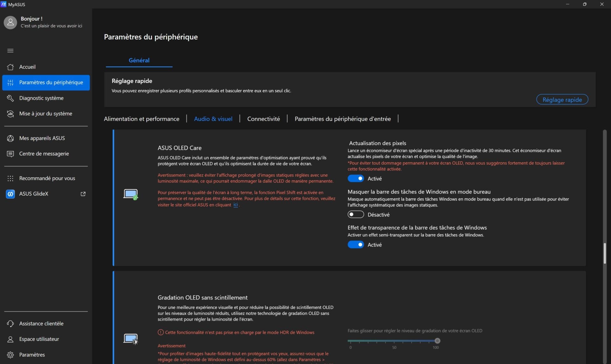Click the OLED gradation slider at its 50 mark
Viewport: 611px width, 364px height.
[394, 341]
